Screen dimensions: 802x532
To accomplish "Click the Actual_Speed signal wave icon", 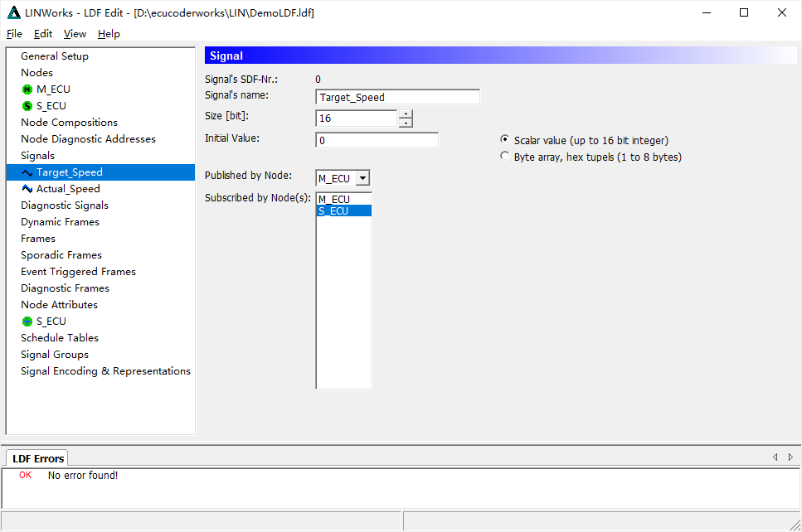I will [27, 189].
